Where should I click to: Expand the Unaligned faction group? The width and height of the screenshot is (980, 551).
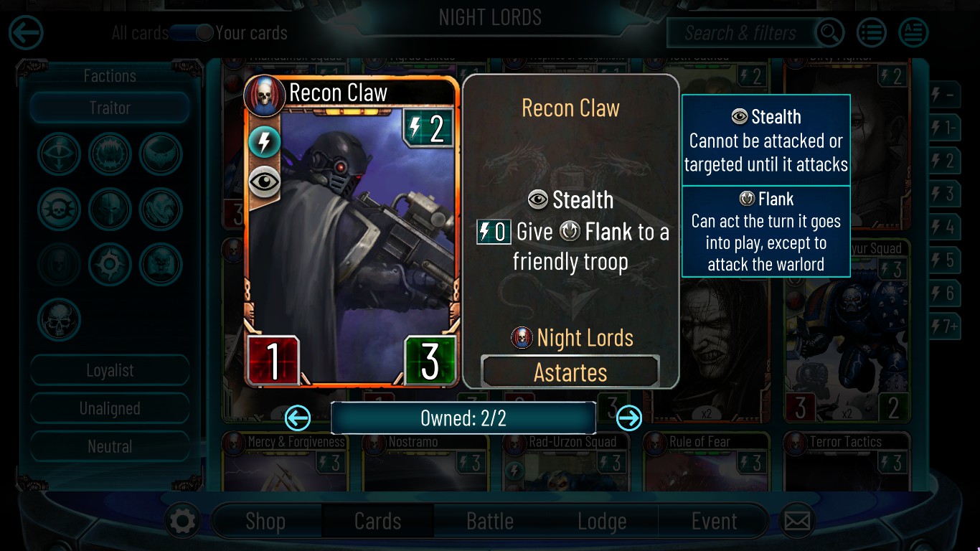pos(110,409)
